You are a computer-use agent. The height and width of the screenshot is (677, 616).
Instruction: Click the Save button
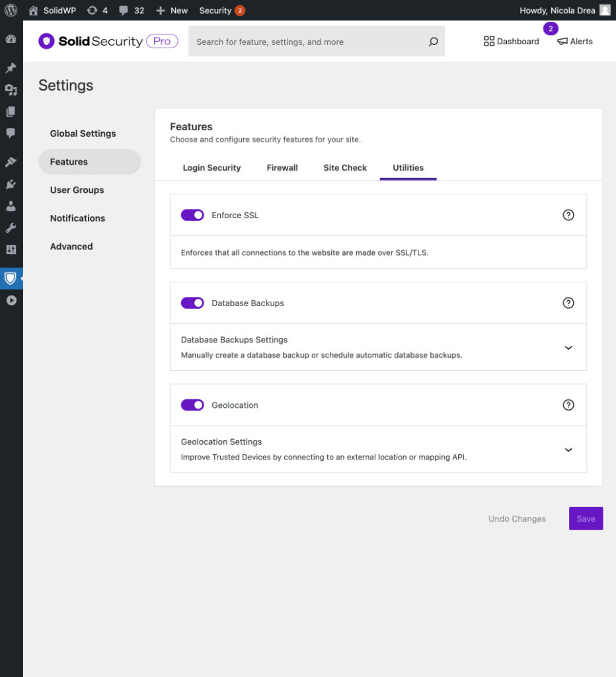pos(586,519)
